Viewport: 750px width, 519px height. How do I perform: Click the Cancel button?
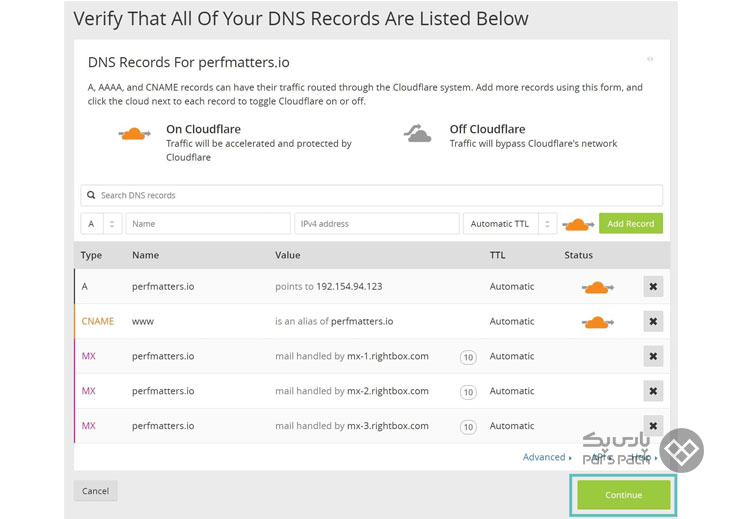pyautogui.click(x=95, y=491)
